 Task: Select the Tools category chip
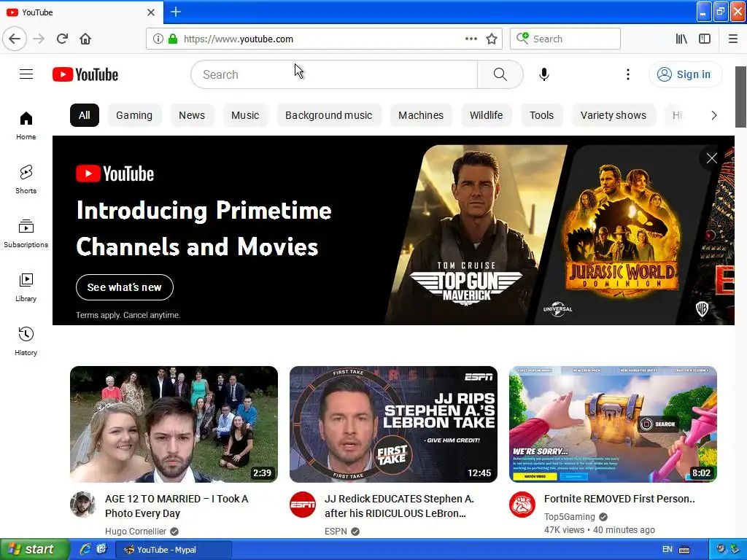542,115
